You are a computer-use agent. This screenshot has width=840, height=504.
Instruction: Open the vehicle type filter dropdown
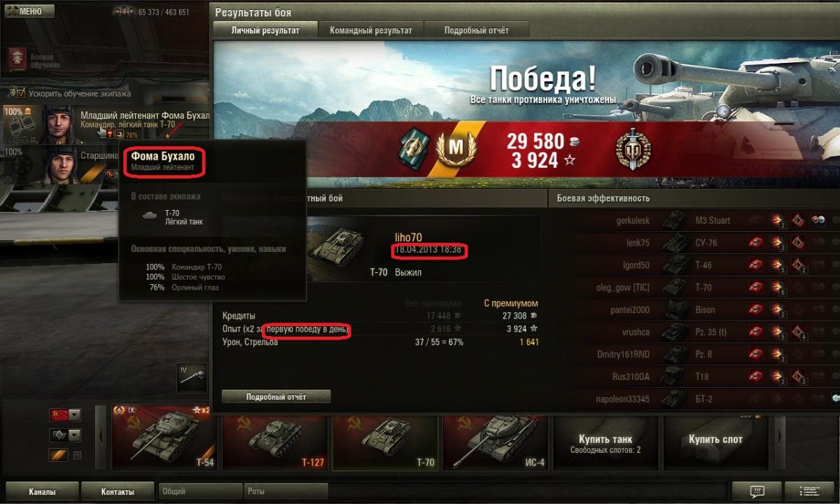click(65, 435)
